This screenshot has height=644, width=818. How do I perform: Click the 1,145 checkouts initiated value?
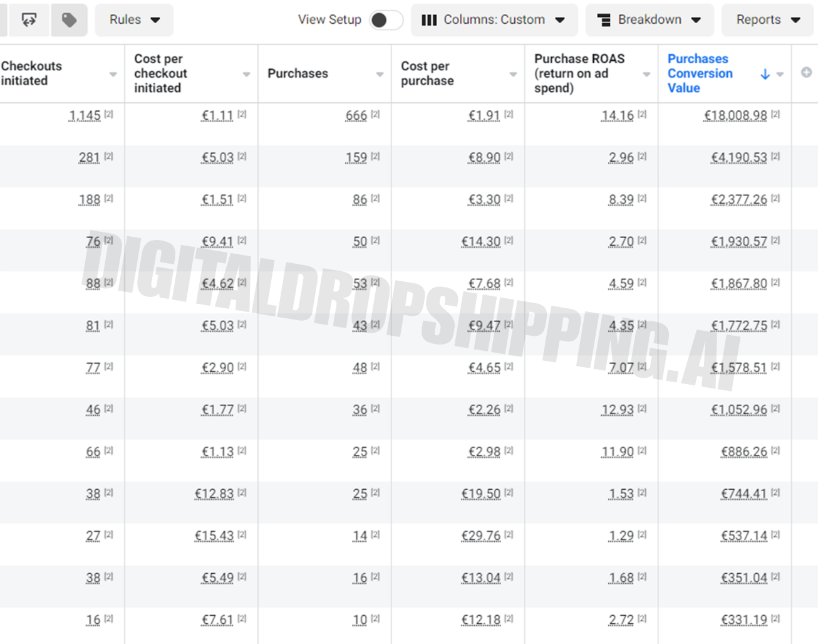(85, 116)
